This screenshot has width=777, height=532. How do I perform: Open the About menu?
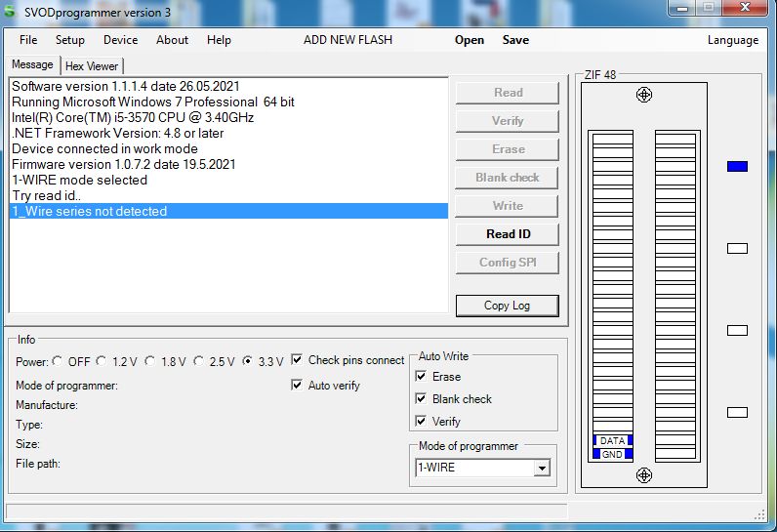pyautogui.click(x=172, y=40)
